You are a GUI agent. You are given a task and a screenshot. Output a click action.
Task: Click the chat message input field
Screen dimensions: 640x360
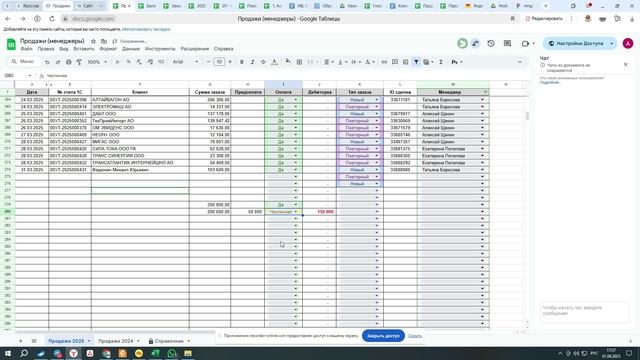[584, 313]
